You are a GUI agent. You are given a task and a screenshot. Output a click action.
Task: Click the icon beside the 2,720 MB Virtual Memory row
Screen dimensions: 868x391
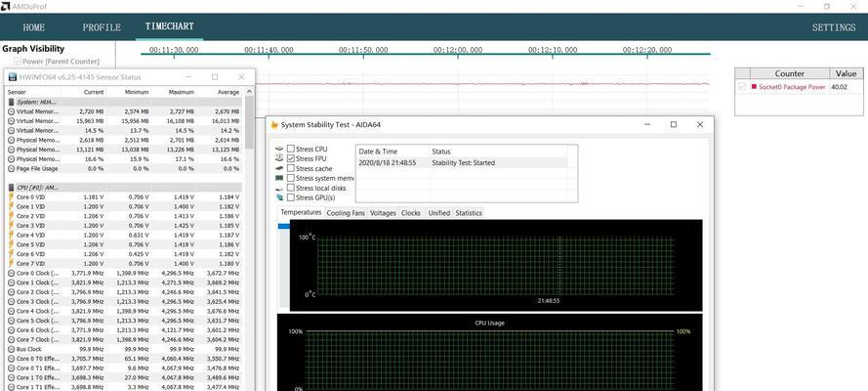12,111
